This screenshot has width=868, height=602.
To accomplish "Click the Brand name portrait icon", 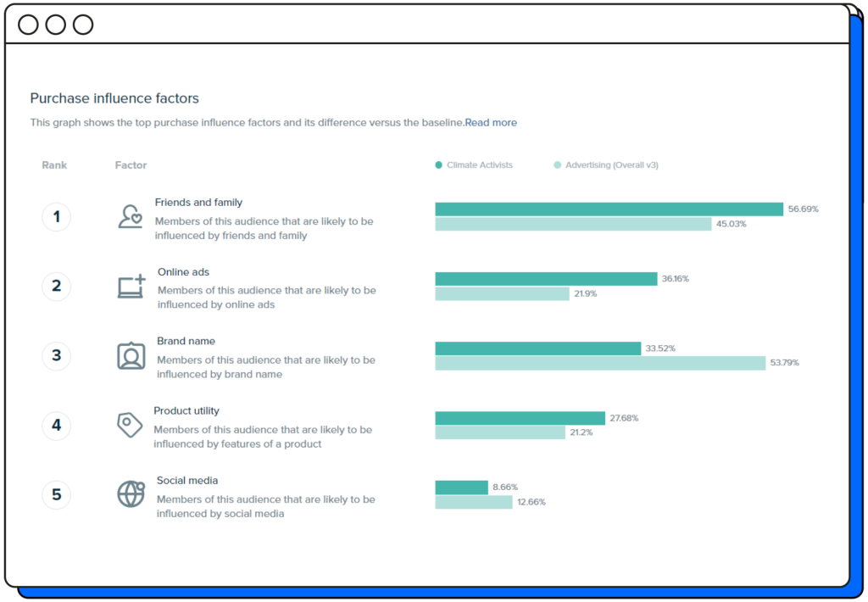I will 131,355.
